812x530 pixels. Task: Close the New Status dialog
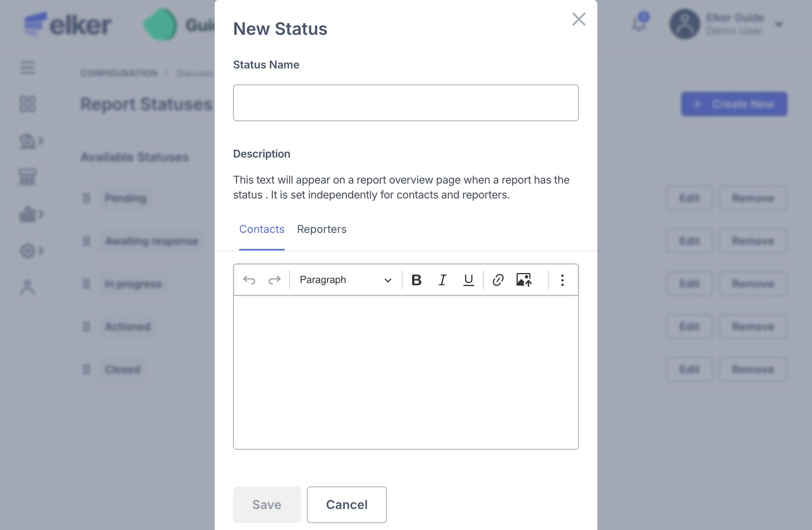(579, 19)
